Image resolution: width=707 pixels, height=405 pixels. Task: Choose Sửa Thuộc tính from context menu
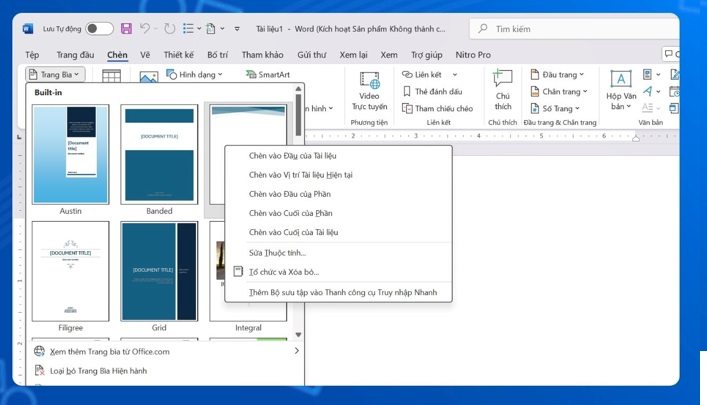(277, 253)
